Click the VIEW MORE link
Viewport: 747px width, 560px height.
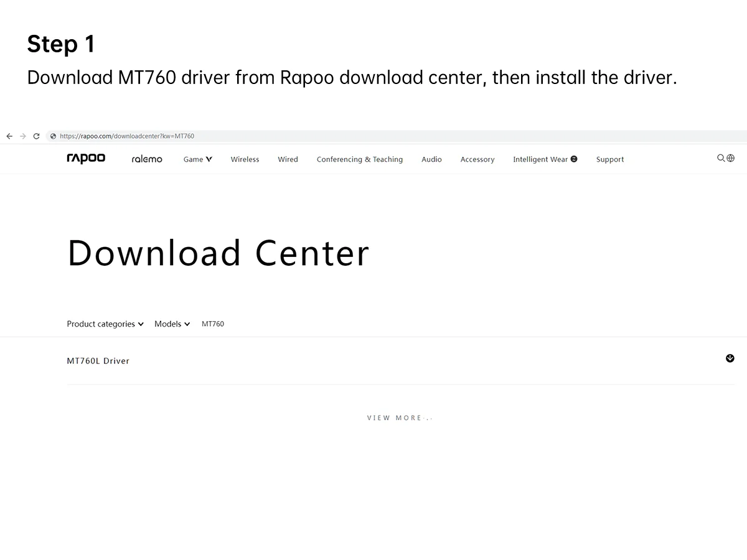click(x=400, y=418)
